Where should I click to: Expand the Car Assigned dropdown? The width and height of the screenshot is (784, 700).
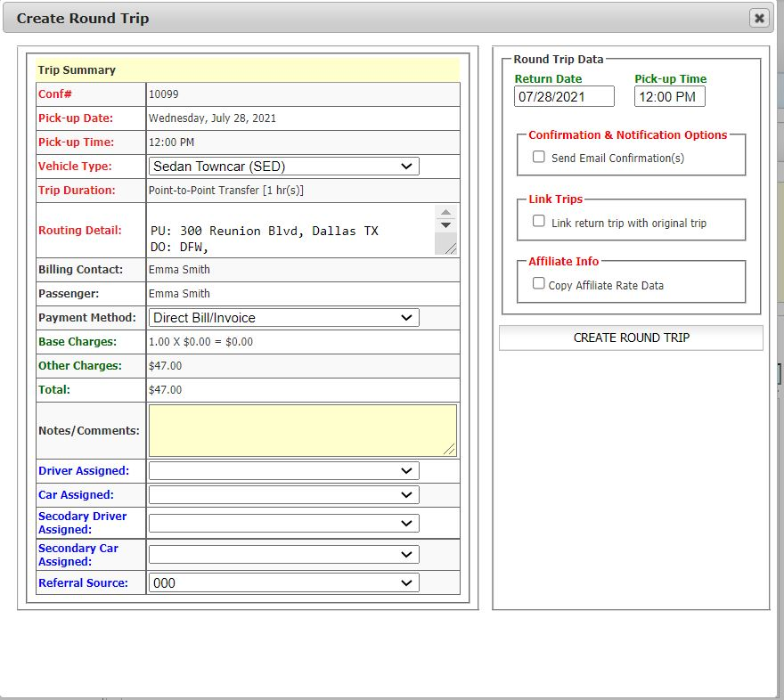point(283,494)
